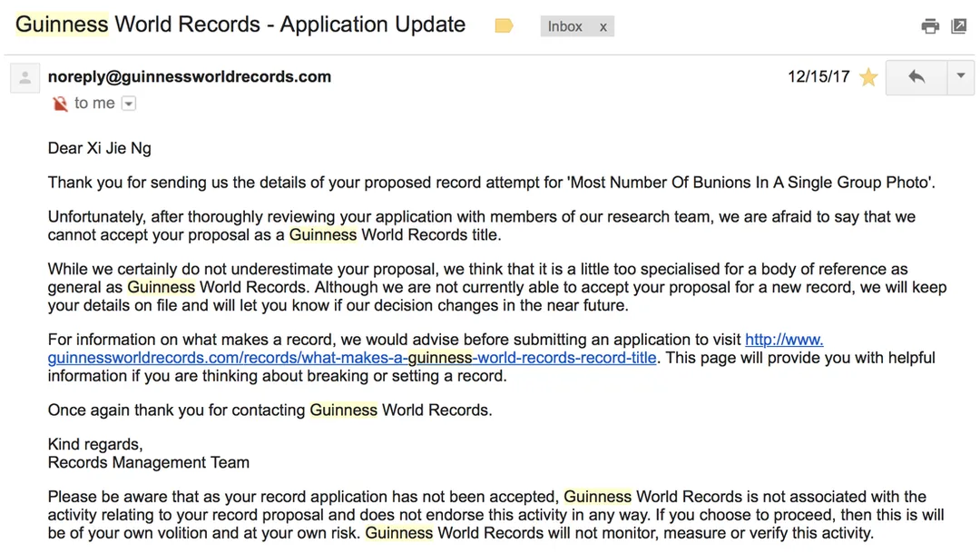This screenshot has height=554, width=980.
Task: Click the subject 'Guinness World Records - Application Update'
Action: 240,25
